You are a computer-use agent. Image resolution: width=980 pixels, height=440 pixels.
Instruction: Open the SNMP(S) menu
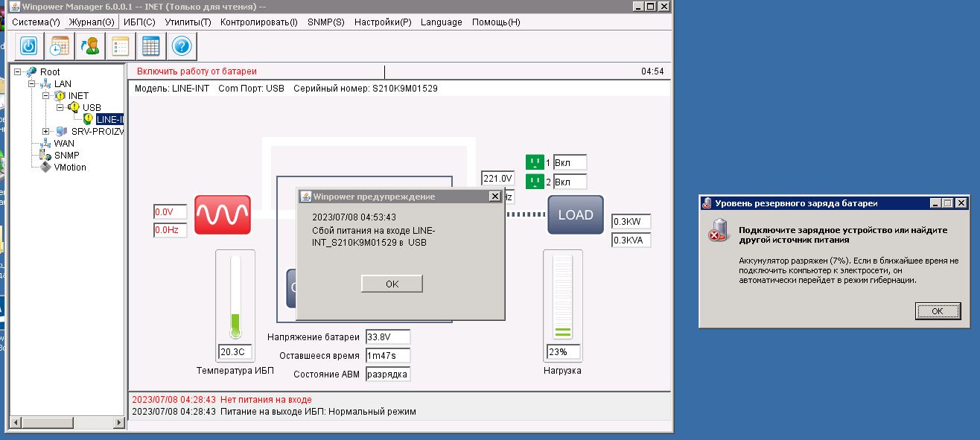coord(326,22)
